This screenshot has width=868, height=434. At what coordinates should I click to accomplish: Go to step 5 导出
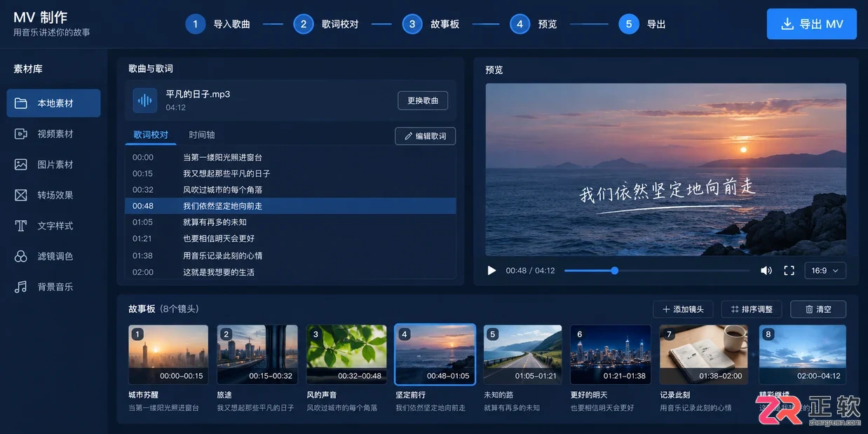tap(642, 24)
